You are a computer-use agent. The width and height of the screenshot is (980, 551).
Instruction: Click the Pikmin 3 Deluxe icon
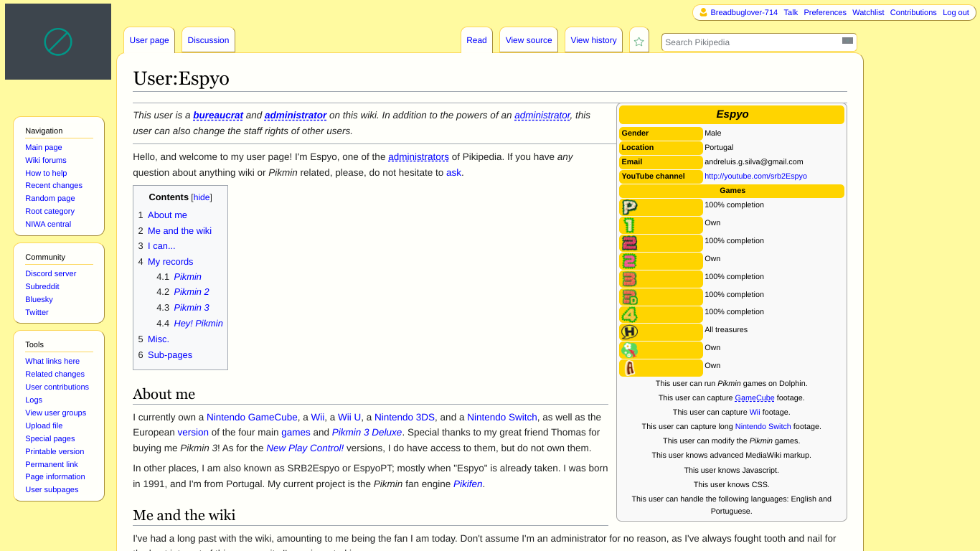click(629, 296)
